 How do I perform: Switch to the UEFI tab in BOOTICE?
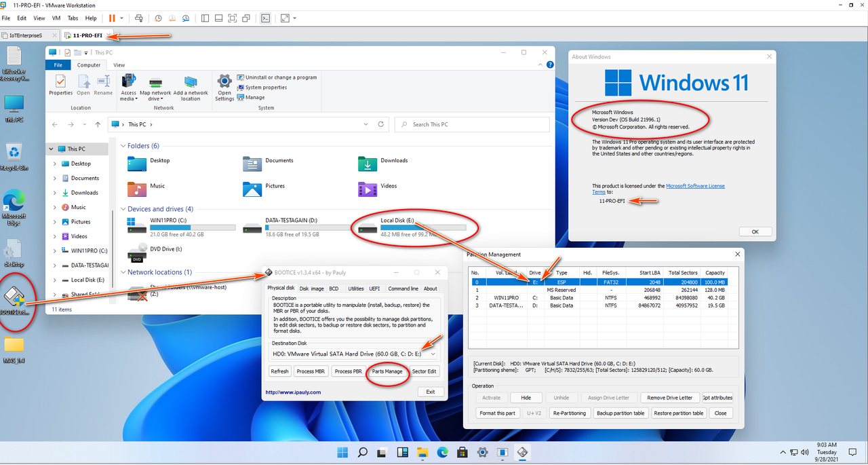tap(374, 289)
